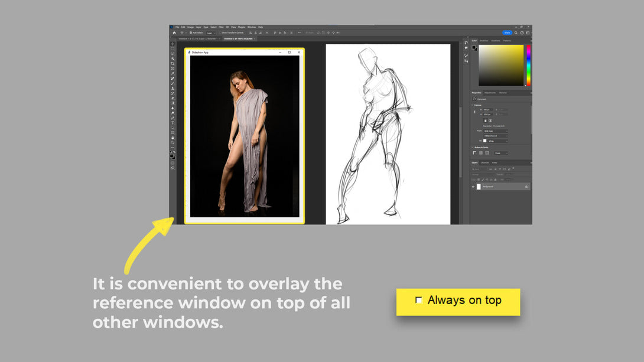Switch to the Paths tab
This screenshot has width=644, height=362.
click(495, 162)
